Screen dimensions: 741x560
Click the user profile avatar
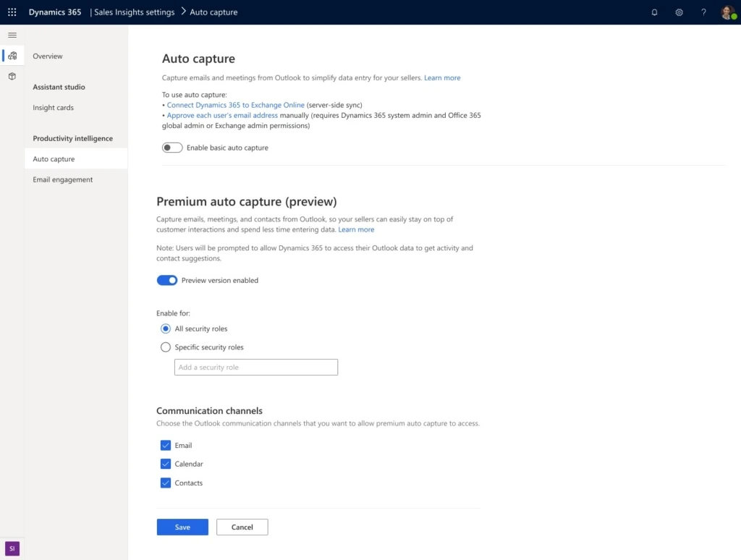(727, 12)
